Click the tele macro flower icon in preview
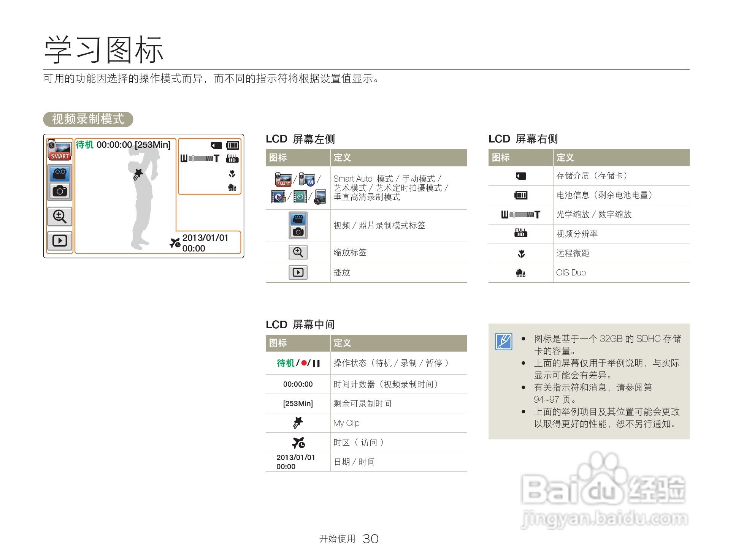 tap(232, 174)
